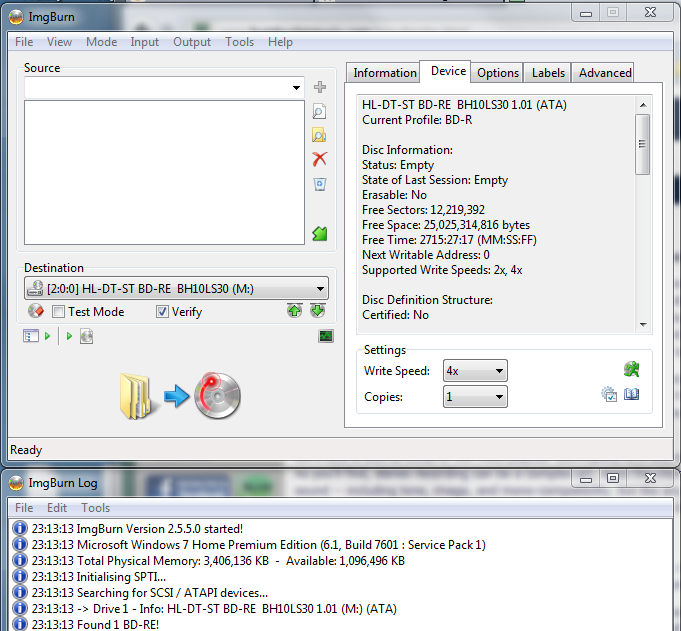
Task: Select the Device tab
Action: 448,71
